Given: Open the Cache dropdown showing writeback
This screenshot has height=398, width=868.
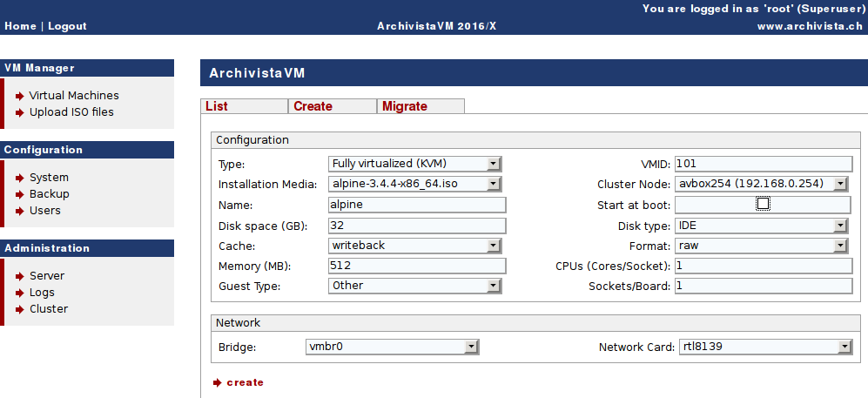Looking at the screenshot, I should pos(415,246).
